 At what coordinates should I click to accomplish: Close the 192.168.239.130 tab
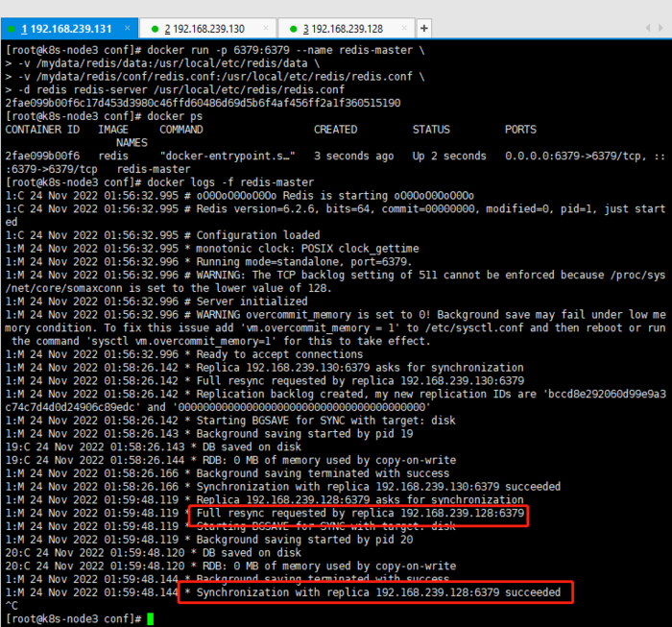266,28
